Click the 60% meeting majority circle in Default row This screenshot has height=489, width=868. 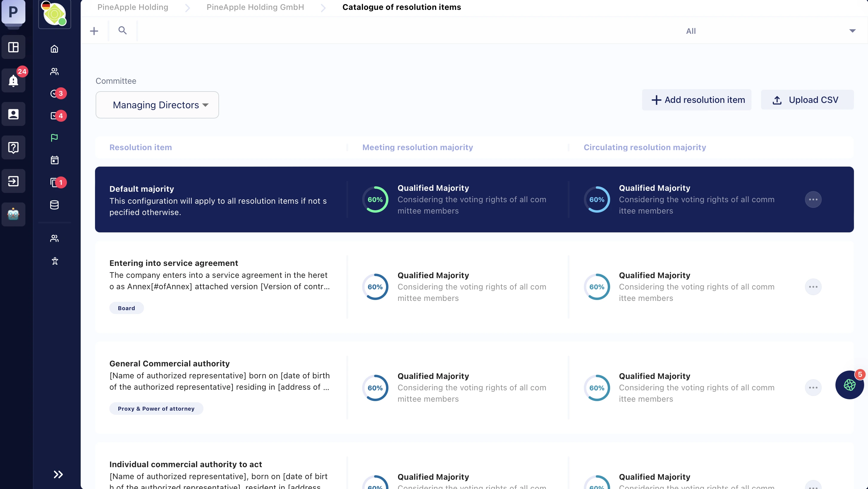(375, 199)
